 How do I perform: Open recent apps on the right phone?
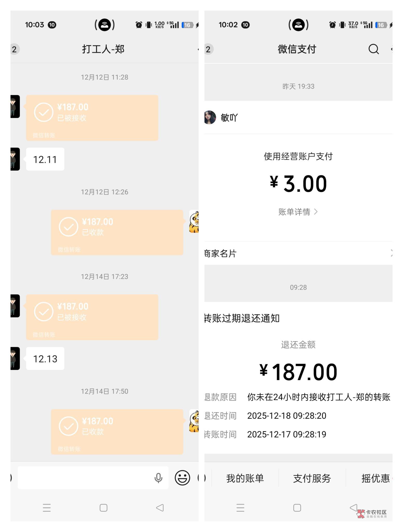click(x=240, y=508)
